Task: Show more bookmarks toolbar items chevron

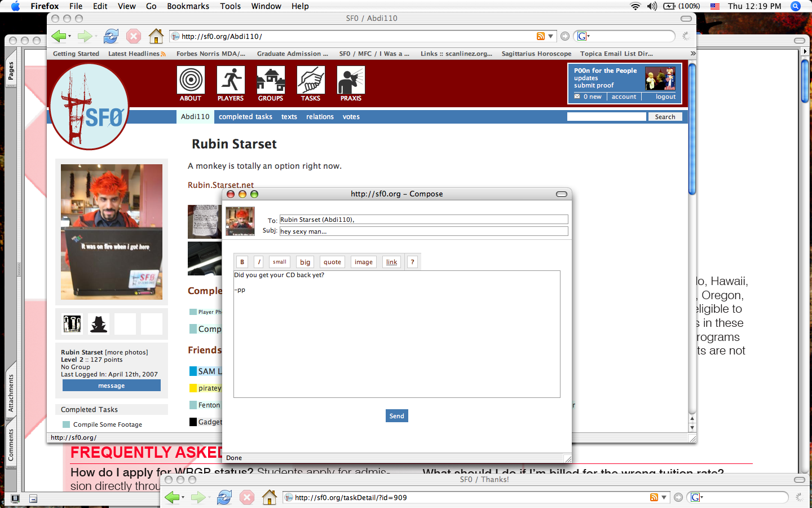Action: point(692,54)
